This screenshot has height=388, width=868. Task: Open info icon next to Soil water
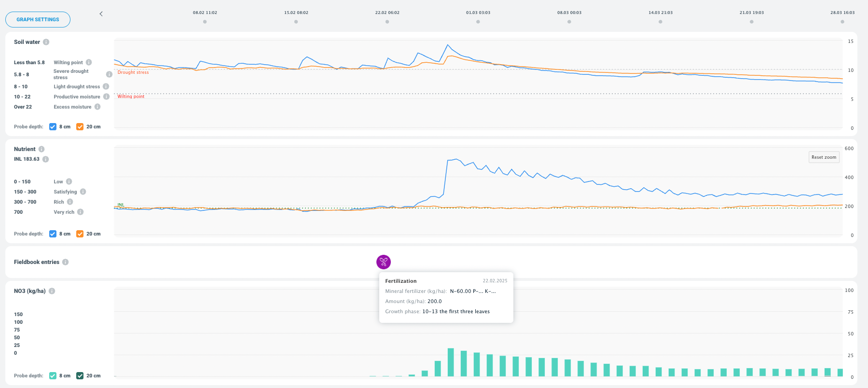click(x=46, y=42)
